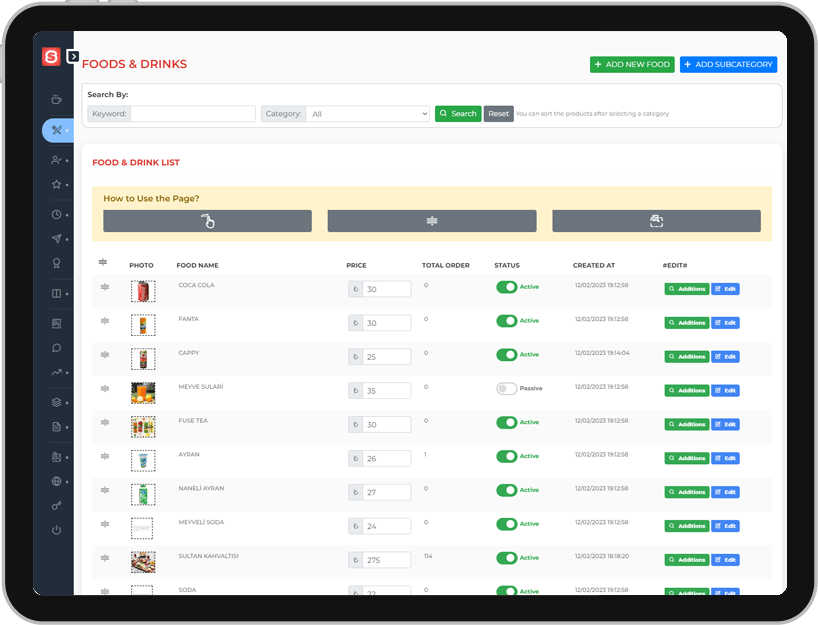Open the book layout sidebar icon
The height and width of the screenshot is (625, 818).
(x=57, y=293)
